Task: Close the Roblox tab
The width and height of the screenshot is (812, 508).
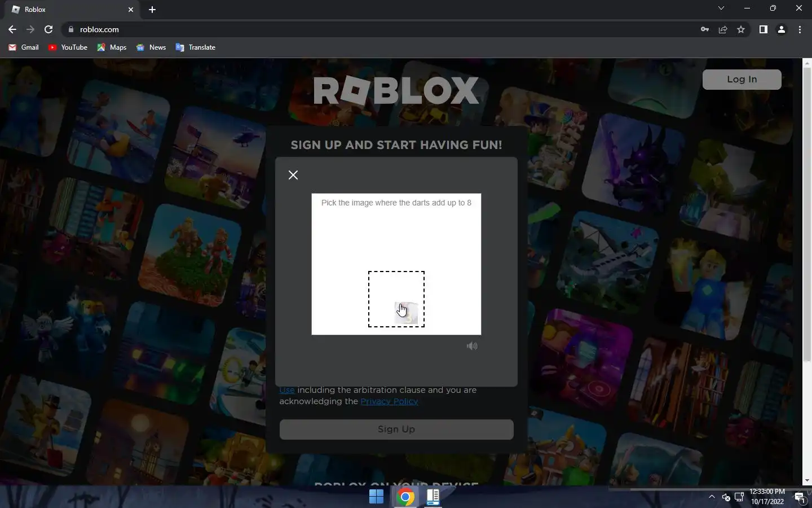Action: pyautogui.click(x=131, y=10)
